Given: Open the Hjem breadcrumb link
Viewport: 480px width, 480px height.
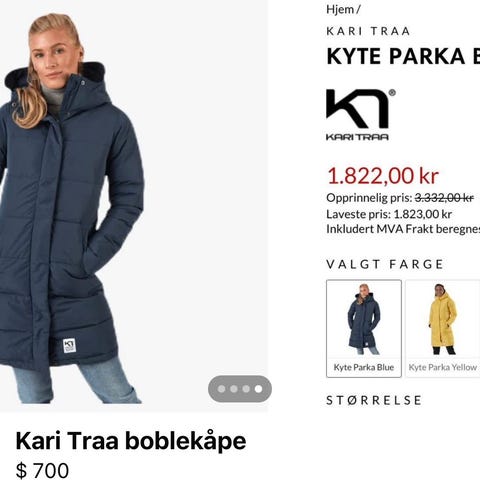Looking at the screenshot, I should [340, 9].
